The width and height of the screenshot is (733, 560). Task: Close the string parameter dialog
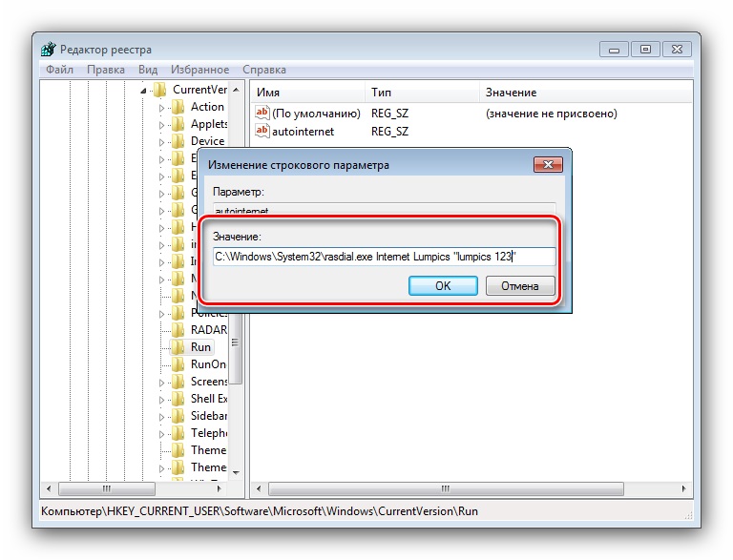pos(548,164)
